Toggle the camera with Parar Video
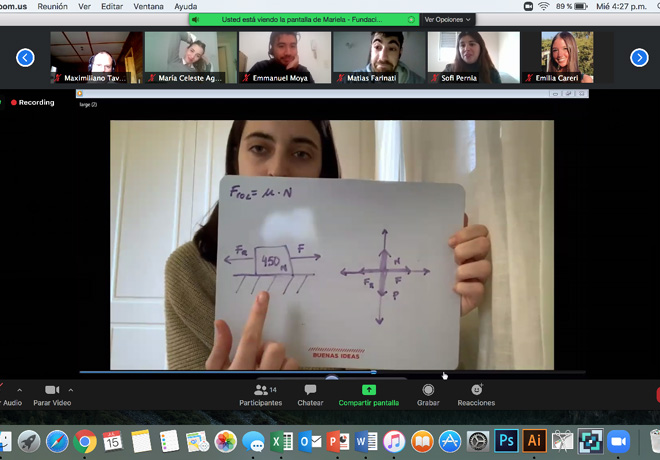Viewport: 660px width, 460px height. tap(51, 392)
